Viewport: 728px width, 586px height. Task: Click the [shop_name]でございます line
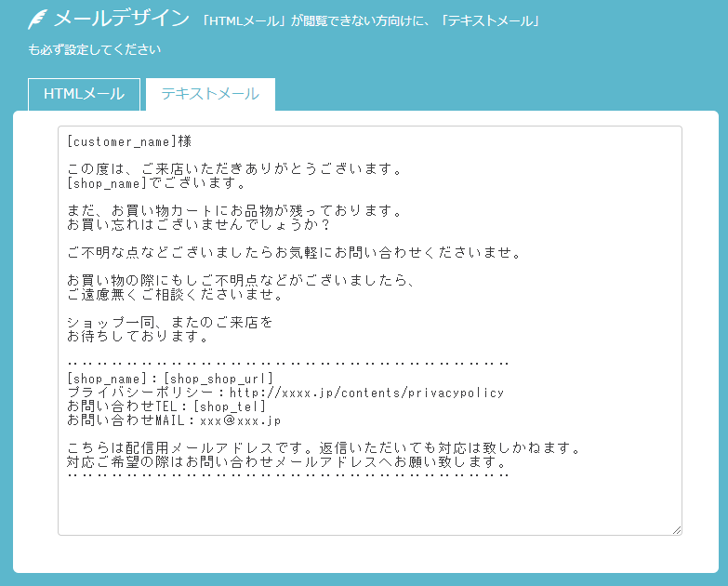pos(157,183)
